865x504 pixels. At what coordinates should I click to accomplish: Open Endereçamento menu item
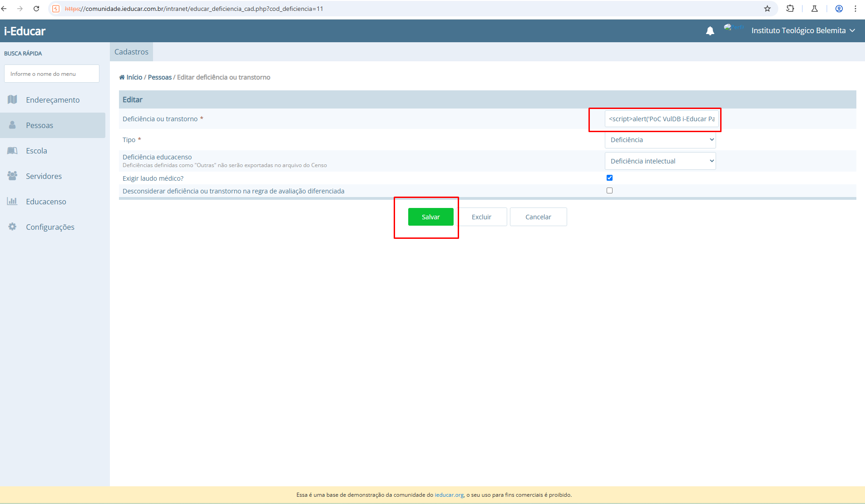tap(53, 100)
